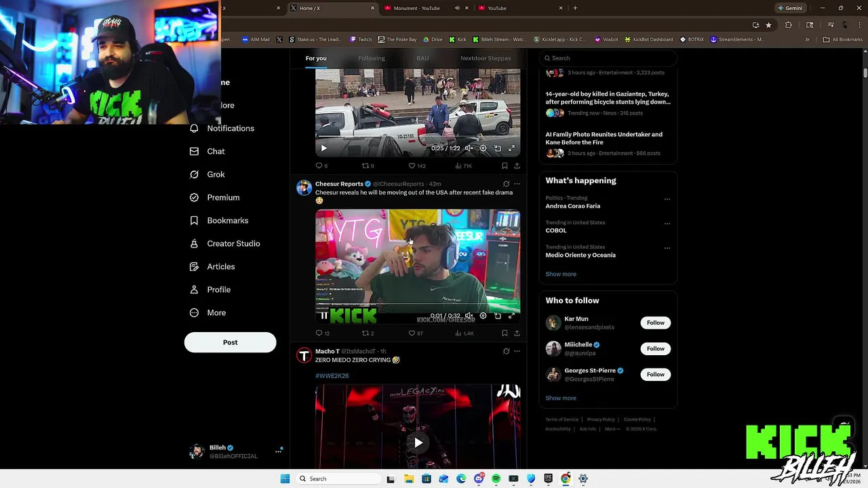Switch to the YouTube browser tab
This screenshot has width=868, height=488.
pos(519,8)
